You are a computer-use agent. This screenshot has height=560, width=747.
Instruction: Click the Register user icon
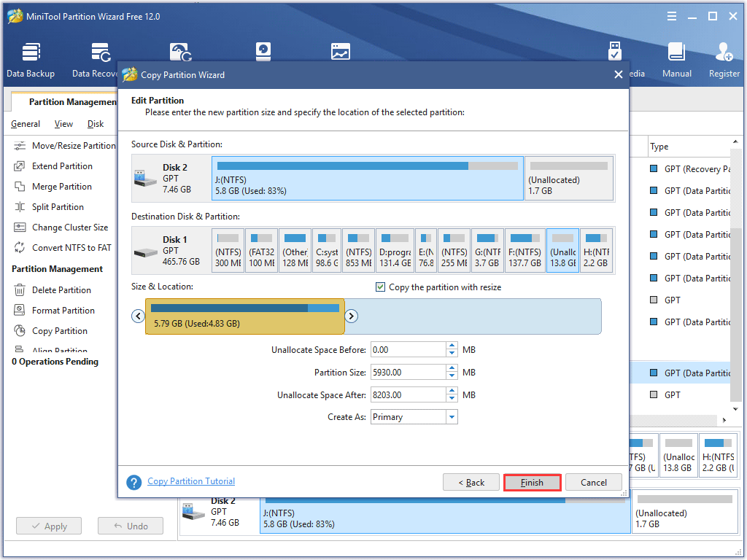(724, 60)
